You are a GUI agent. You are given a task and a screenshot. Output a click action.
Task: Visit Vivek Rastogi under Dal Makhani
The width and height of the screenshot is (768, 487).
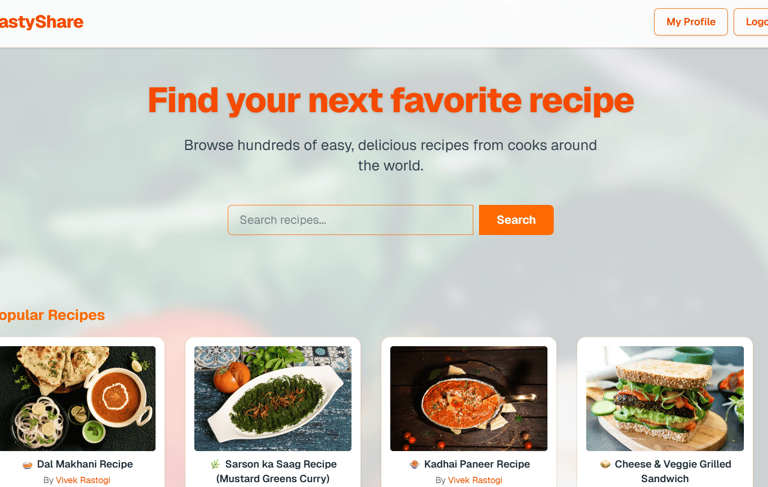[x=83, y=480]
